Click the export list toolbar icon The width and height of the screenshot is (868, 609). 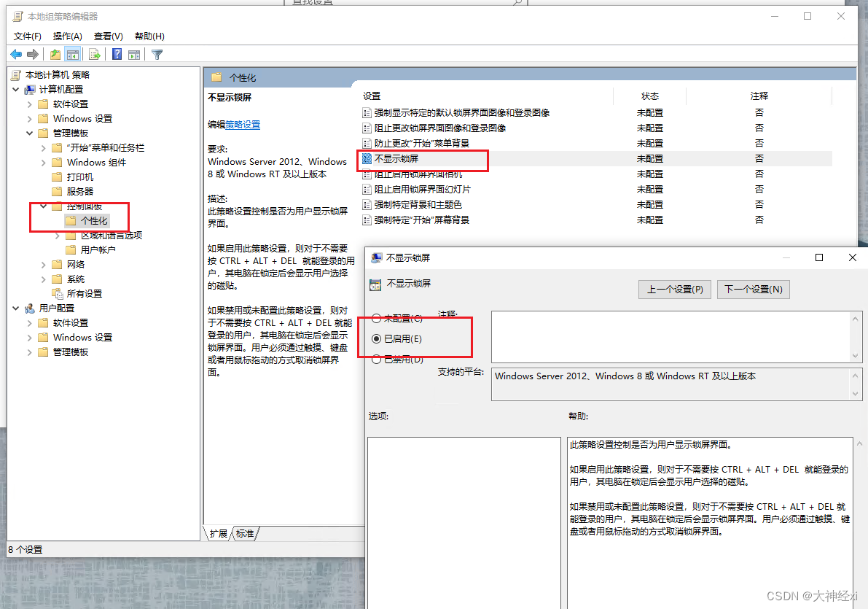(x=94, y=54)
